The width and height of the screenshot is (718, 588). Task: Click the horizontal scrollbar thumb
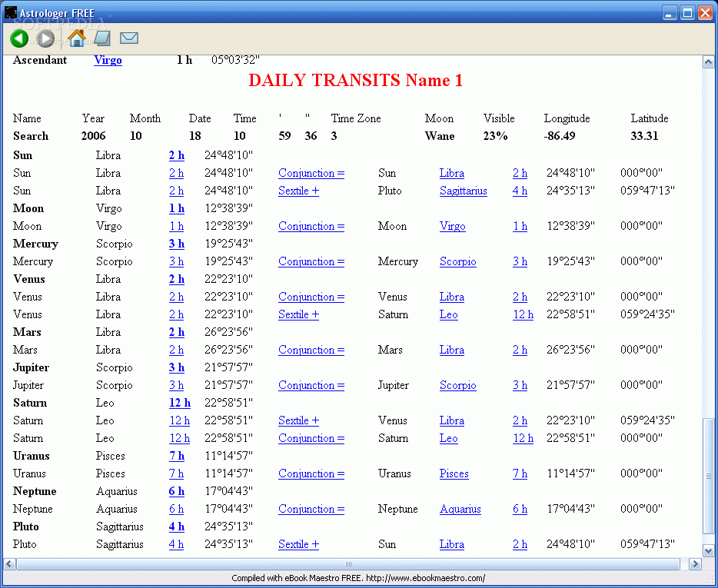pos(348,563)
